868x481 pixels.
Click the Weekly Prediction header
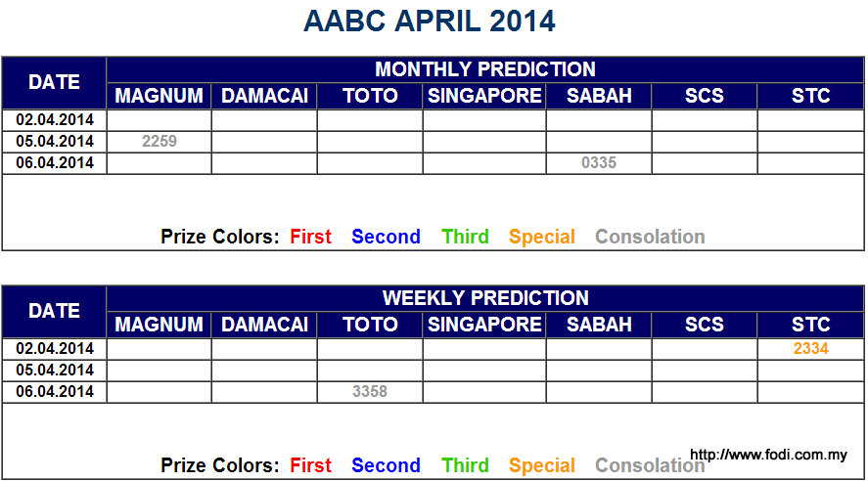click(x=485, y=298)
